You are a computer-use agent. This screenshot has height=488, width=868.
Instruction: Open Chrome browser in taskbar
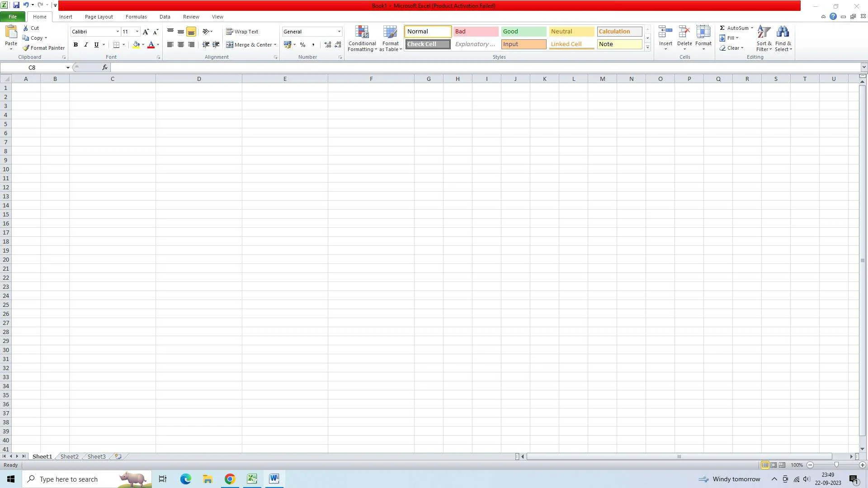coord(229,479)
